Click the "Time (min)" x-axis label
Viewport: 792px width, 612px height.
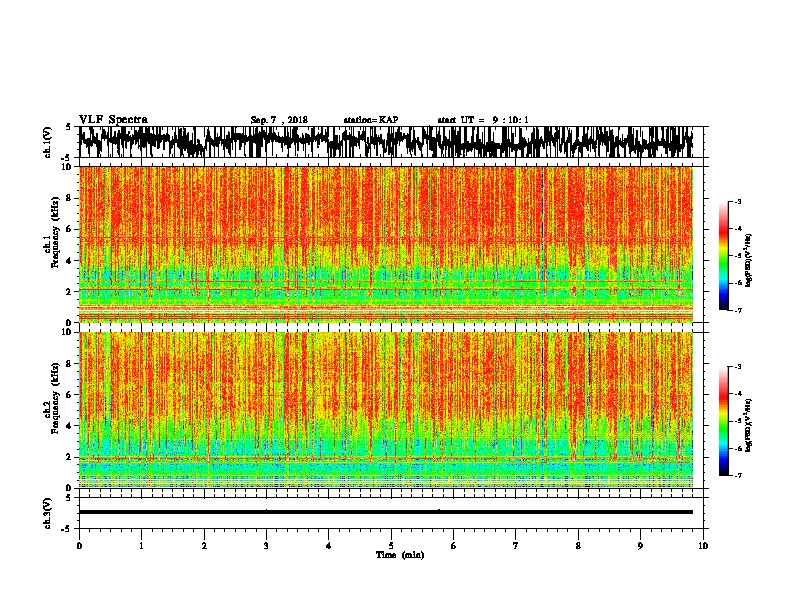[400, 555]
